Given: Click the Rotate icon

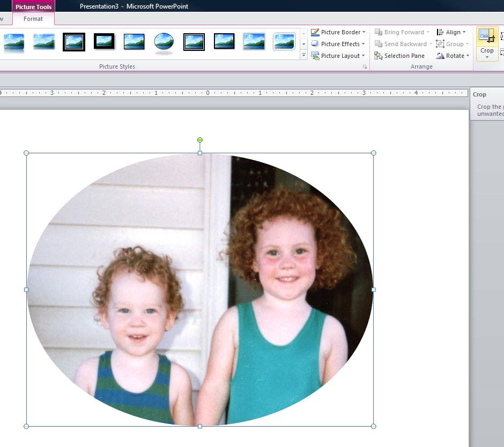Looking at the screenshot, I should [440, 55].
